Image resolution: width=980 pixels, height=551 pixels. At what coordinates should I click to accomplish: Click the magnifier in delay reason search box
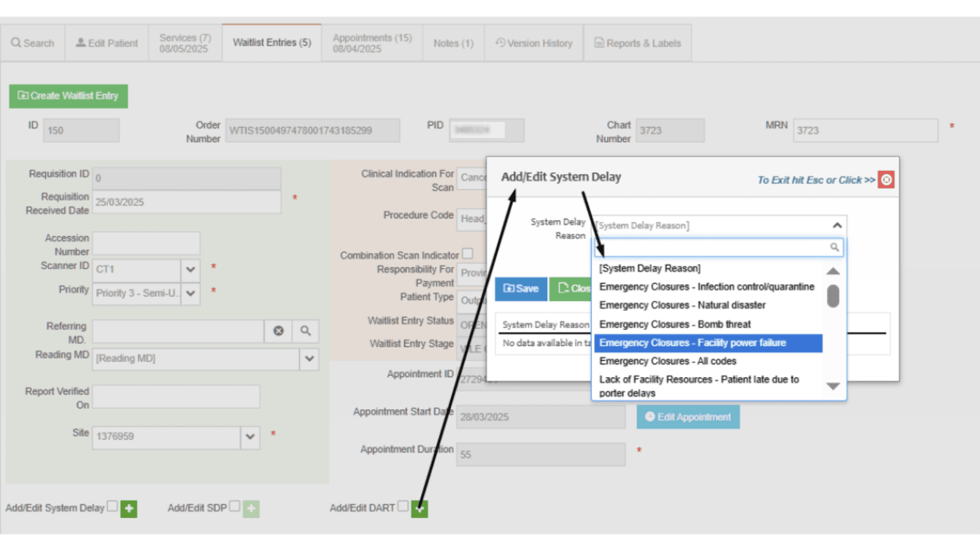pyautogui.click(x=834, y=247)
